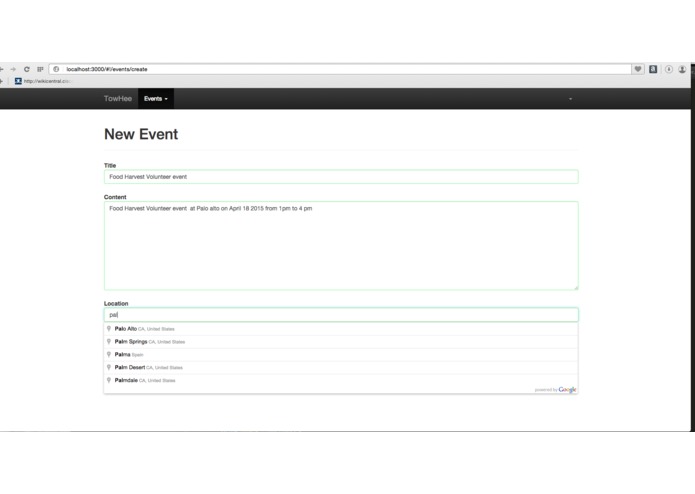
Task: Expand the Events dropdown menu
Action: pos(156,99)
